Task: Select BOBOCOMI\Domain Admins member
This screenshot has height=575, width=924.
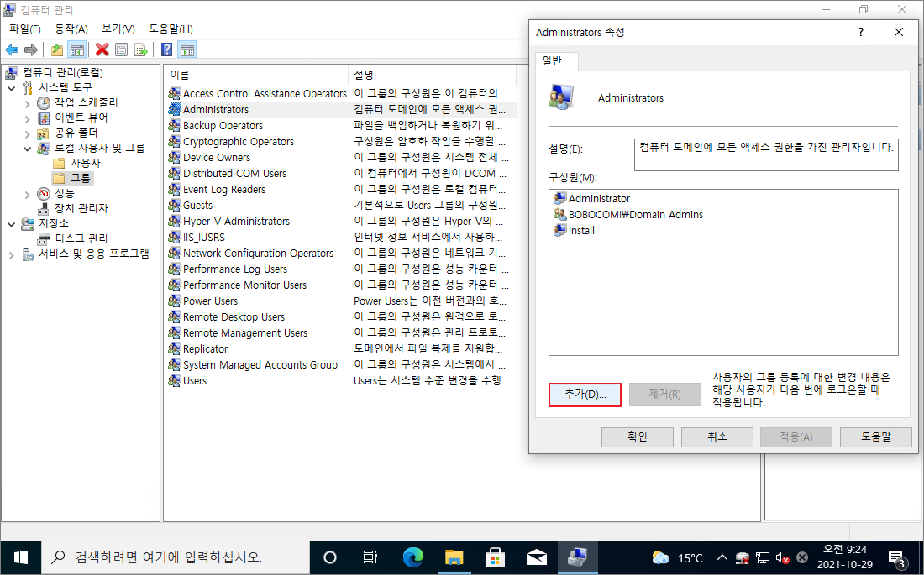Action: point(628,214)
